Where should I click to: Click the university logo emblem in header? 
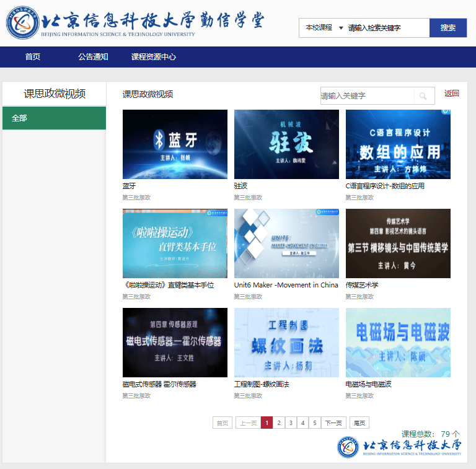(23, 23)
